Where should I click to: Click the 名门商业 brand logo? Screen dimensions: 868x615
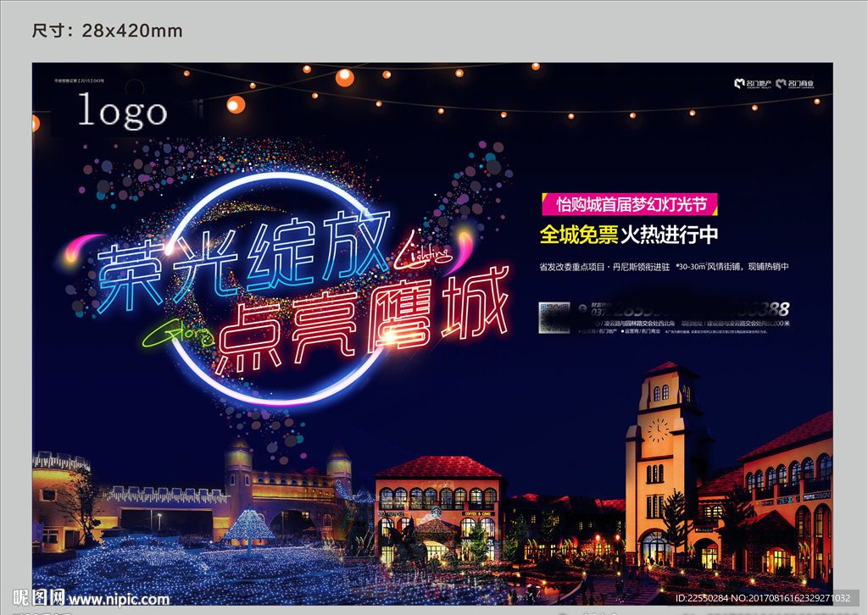click(795, 84)
